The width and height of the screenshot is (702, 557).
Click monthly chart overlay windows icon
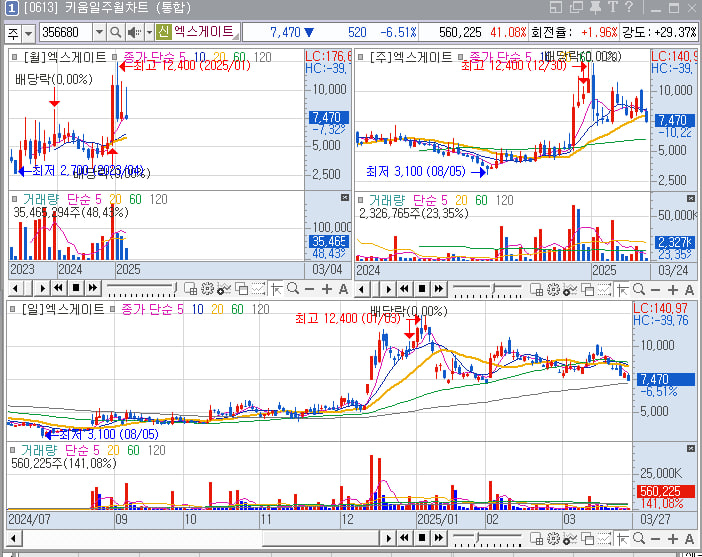coord(241,289)
